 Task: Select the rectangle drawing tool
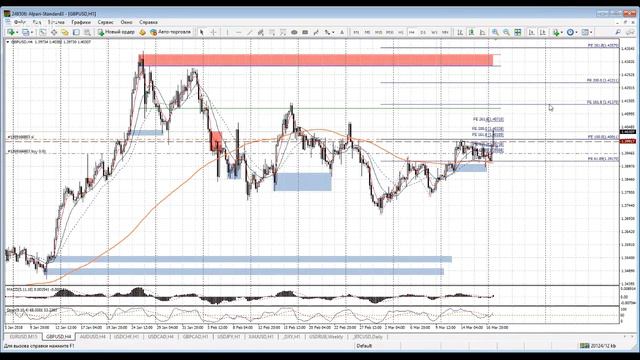[305, 32]
